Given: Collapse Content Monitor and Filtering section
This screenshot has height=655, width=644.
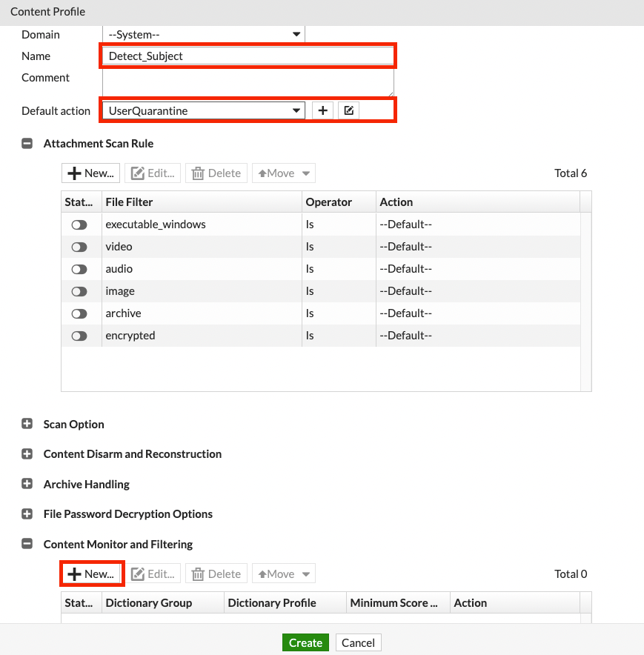Looking at the screenshot, I should point(27,545).
